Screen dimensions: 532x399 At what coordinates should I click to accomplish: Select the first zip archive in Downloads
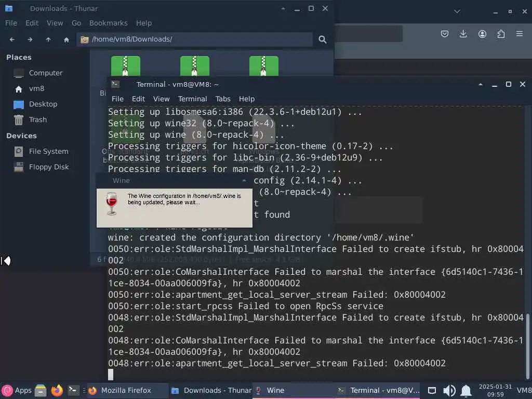126,66
